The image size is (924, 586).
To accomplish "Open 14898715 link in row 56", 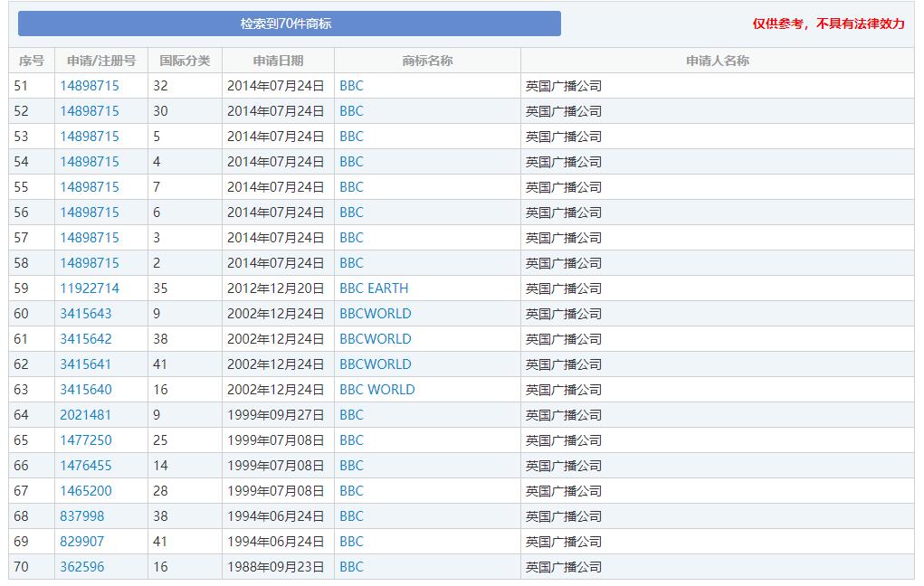I will coord(90,212).
